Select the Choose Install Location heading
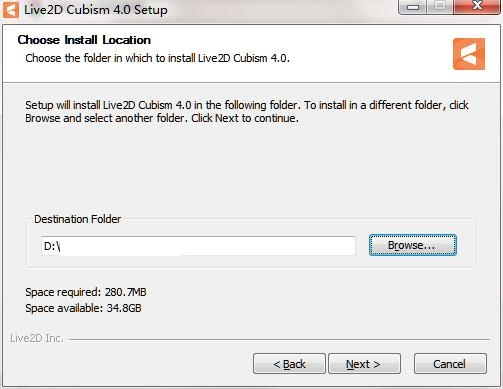503x389 pixels. coord(84,40)
